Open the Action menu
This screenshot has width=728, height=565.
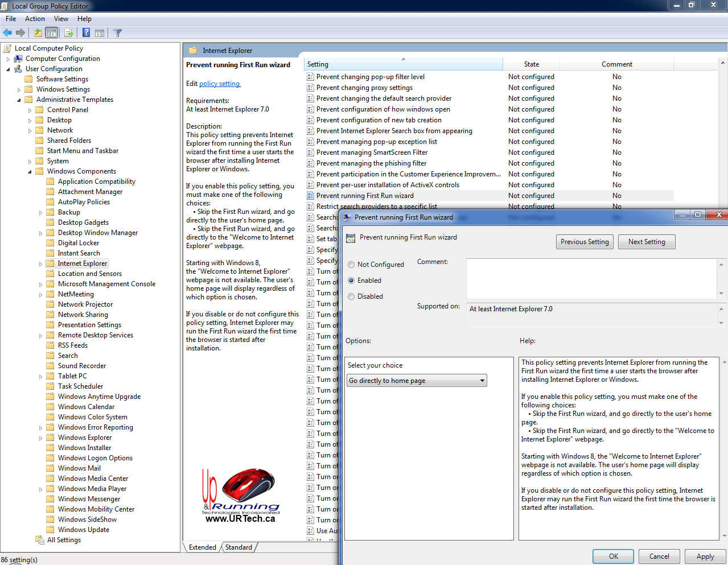pyautogui.click(x=35, y=19)
